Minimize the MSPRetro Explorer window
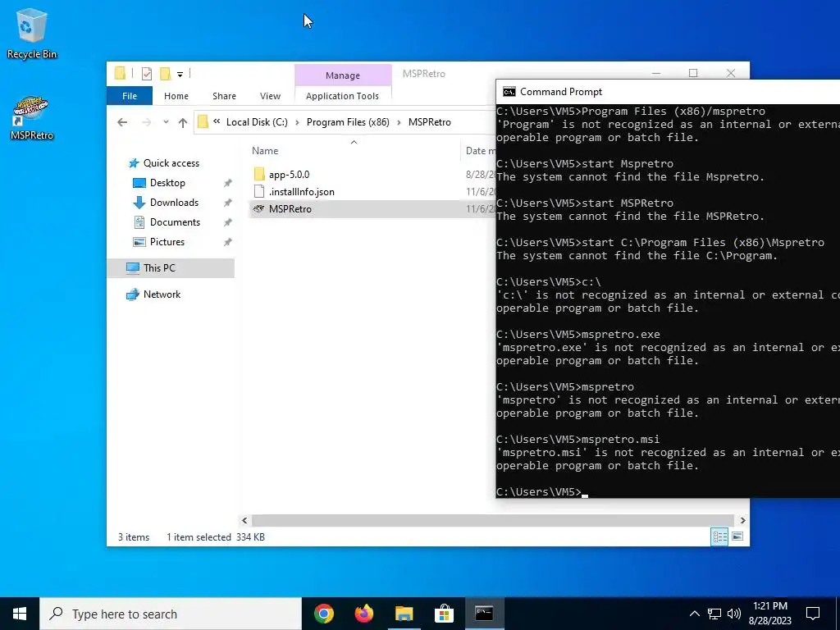 pos(656,73)
